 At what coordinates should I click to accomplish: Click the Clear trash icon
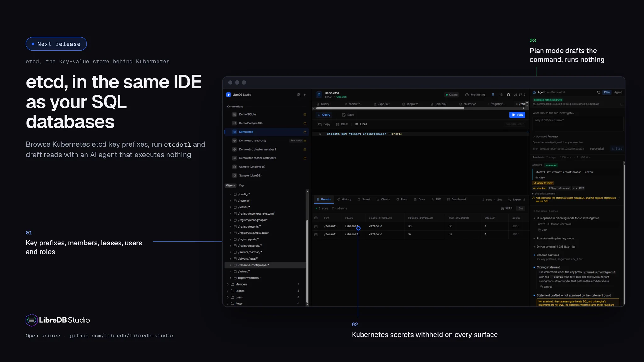tap(338, 124)
